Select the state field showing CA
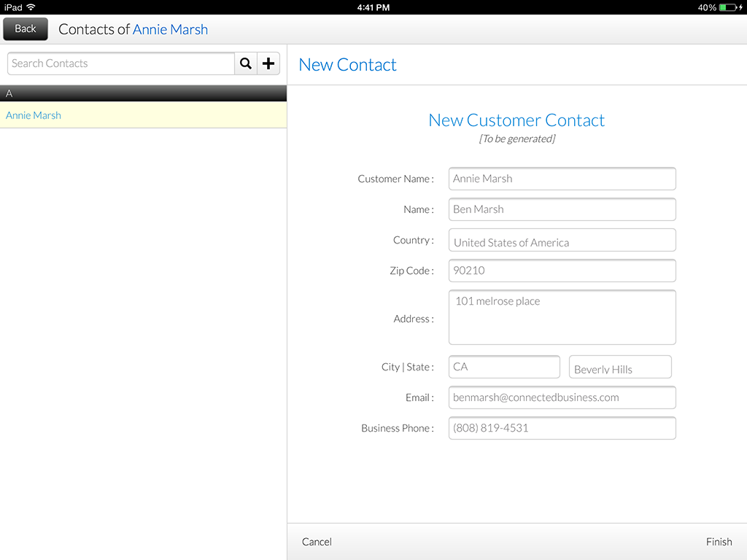 pyautogui.click(x=504, y=367)
